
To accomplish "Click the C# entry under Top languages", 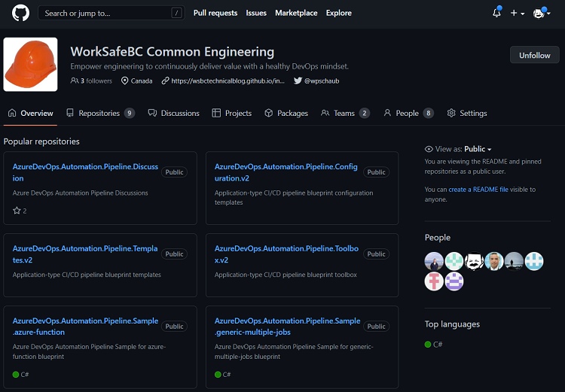I will pyautogui.click(x=433, y=345).
